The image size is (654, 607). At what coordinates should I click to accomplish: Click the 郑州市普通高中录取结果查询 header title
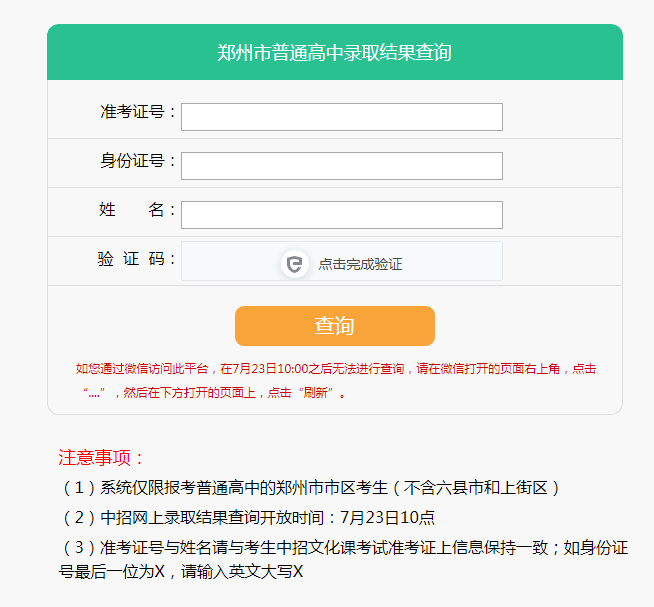(x=335, y=53)
